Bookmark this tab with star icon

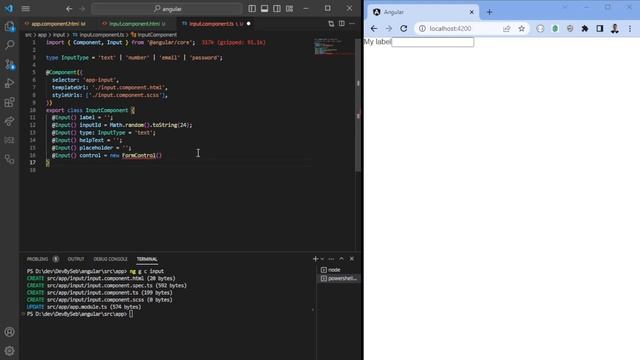pos(521,29)
